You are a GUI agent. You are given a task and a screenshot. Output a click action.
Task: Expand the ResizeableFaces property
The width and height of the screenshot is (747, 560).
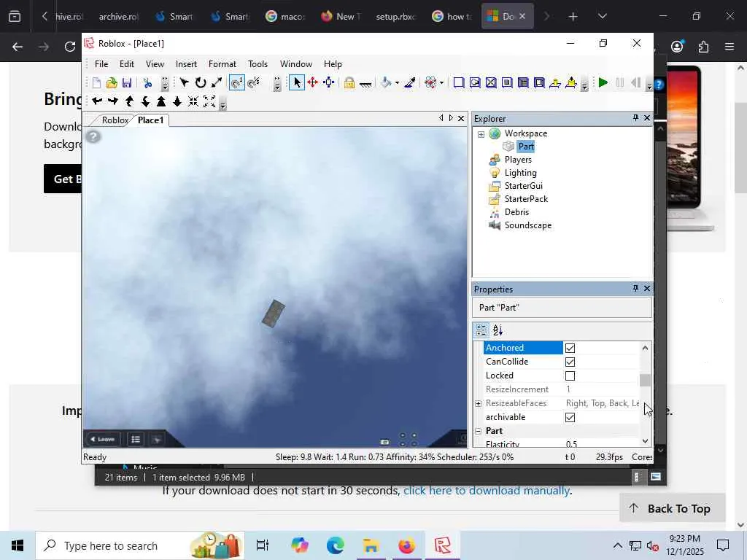pos(478,403)
